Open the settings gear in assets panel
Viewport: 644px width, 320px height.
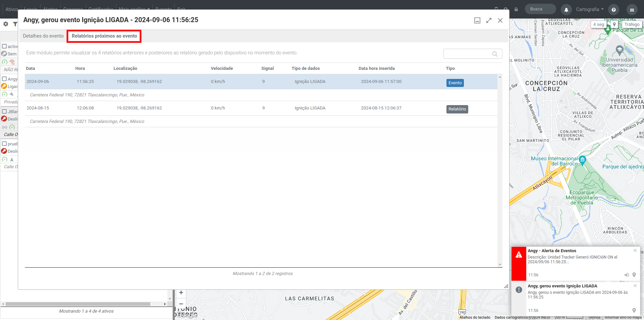click(x=6, y=24)
